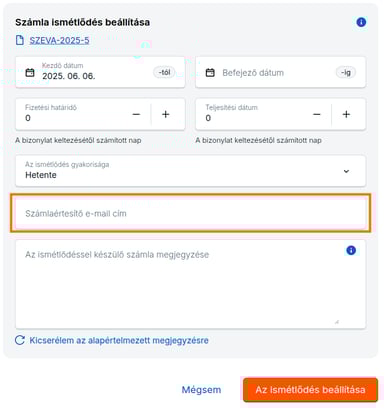Viewport: 385px width, 409px height.
Task: Confirm with Az ismétlődés beállítása button
Action: pos(310,390)
